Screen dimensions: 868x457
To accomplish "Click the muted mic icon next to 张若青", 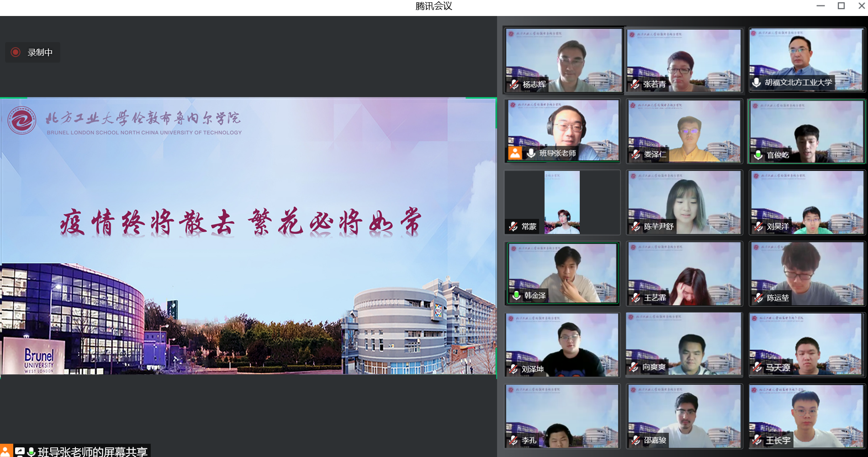I will [635, 84].
